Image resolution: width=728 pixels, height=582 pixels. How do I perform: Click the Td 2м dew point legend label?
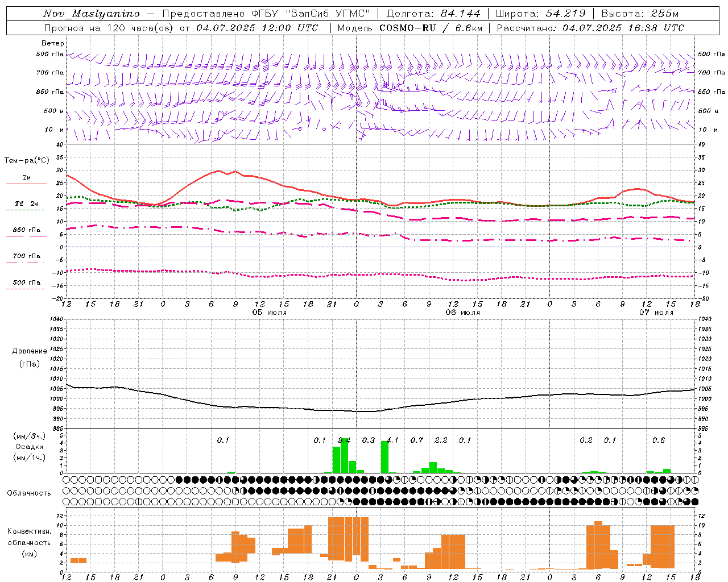(x=27, y=203)
